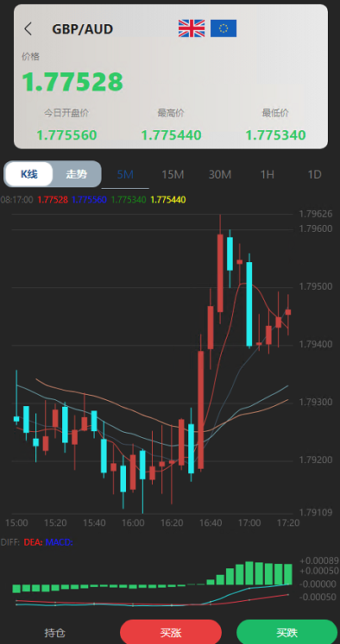Click the tallest green MACD histogram bar
The width and height of the screenshot is (340, 644).
249,572
